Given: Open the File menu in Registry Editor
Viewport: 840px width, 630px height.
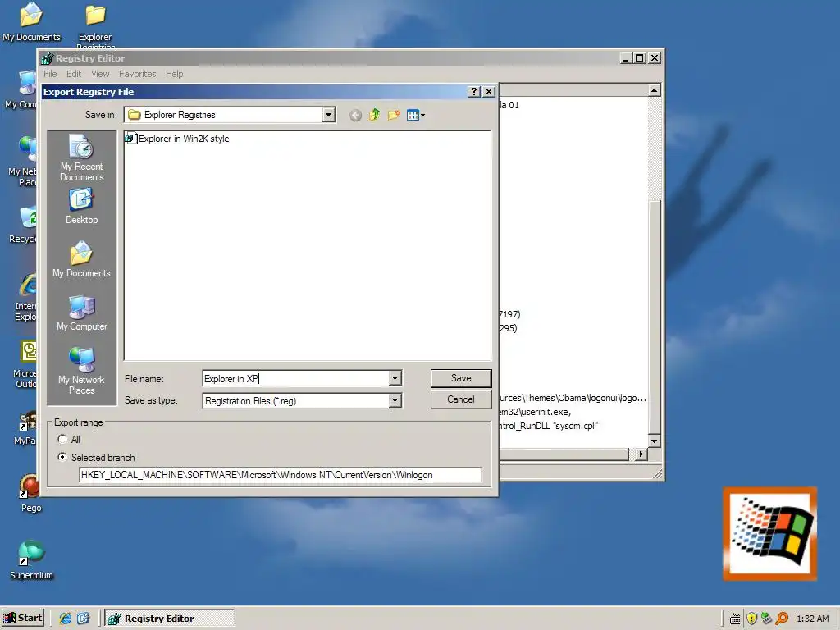Looking at the screenshot, I should point(50,74).
